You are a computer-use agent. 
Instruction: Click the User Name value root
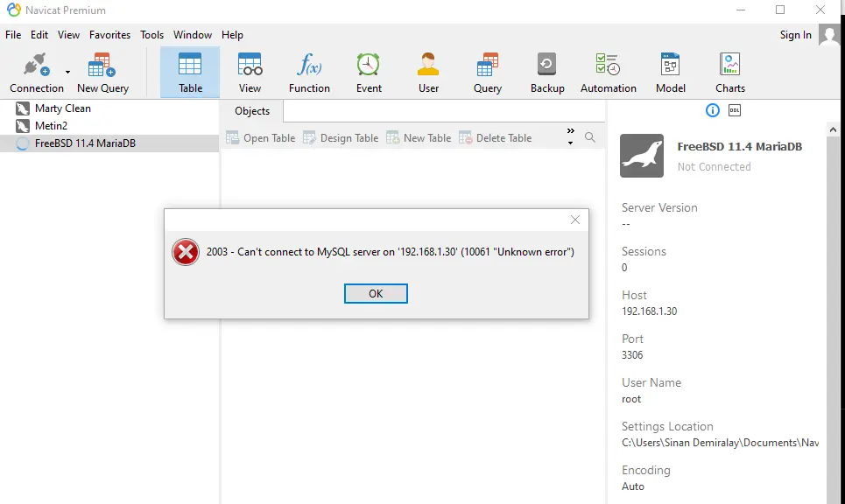pyautogui.click(x=631, y=399)
